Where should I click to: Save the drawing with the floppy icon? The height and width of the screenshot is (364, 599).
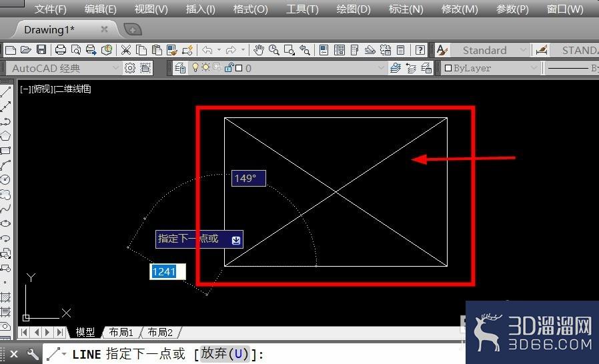coord(41,50)
